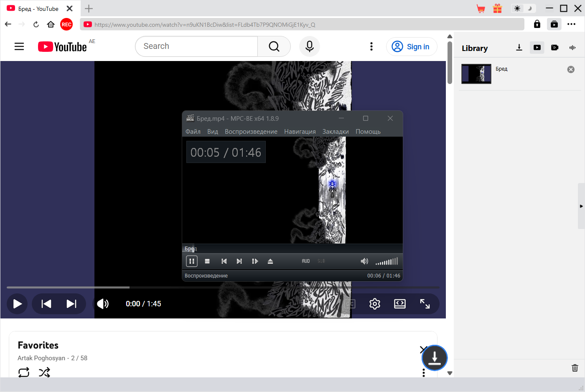Screen dimensions: 585x392
Task: Open the Бред thumbnail in Library
Action: pos(476,74)
